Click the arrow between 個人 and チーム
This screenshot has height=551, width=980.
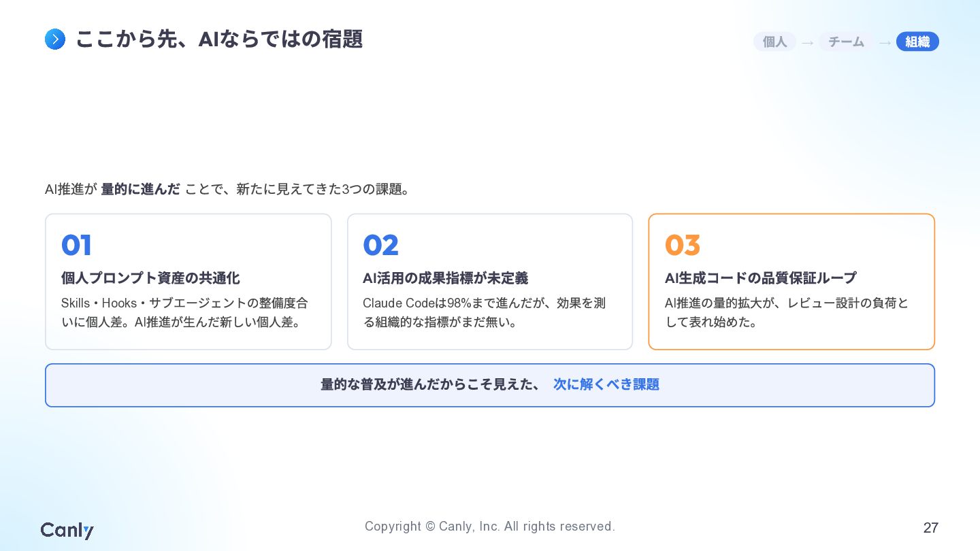click(807, 43)
